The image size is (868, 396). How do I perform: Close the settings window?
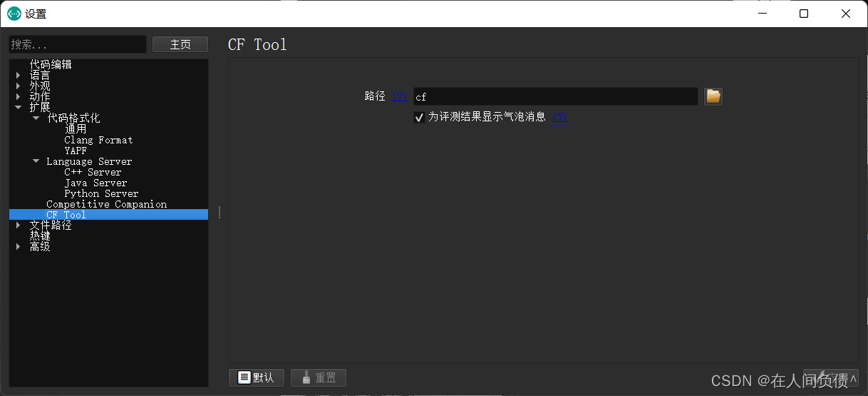coord(846,14)
